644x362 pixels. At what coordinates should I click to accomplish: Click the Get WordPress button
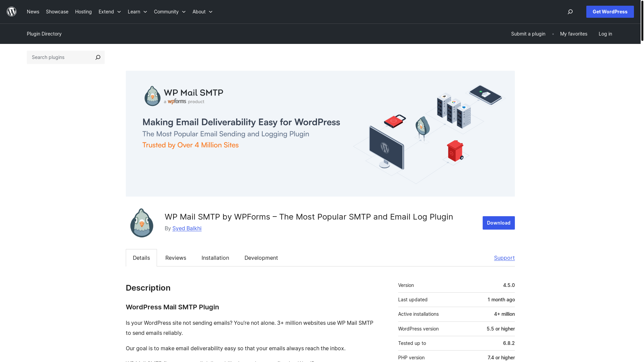(610, 12)
